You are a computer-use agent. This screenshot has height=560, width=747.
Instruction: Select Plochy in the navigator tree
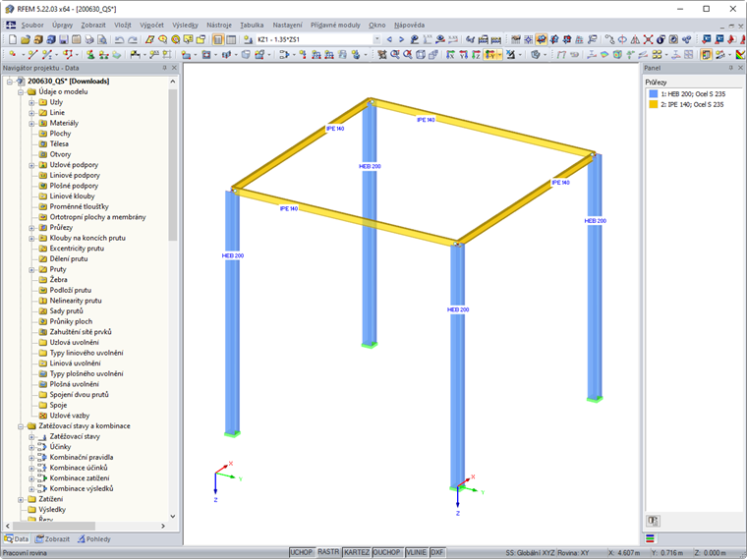click(x=60, y=134)
